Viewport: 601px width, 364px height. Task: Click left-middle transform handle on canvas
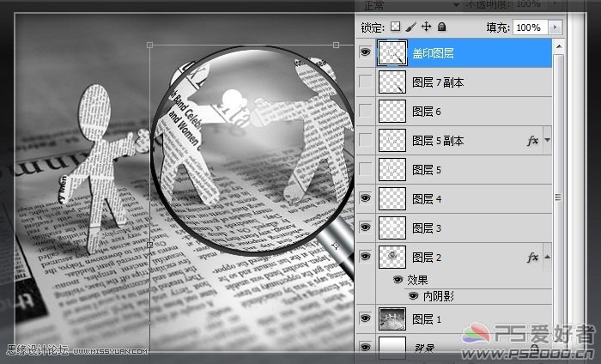coord(150,244)
